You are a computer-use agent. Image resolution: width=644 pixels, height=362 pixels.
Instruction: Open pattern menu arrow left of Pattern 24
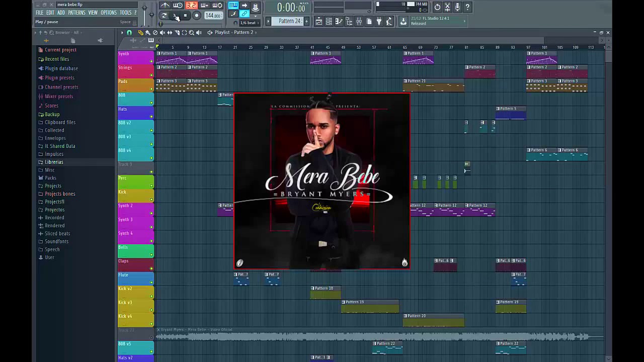click(268, 21)
